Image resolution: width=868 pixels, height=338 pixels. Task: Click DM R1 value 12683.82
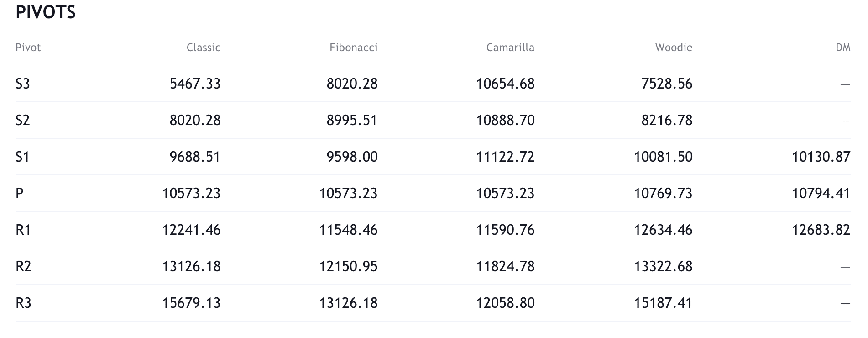[821, 230]
